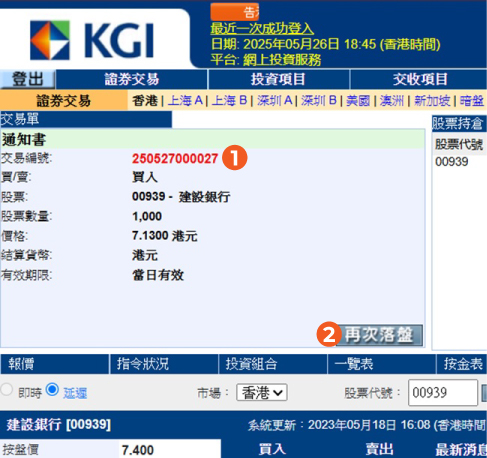487x458 pixels.
Task: Open the 新加坡 market link
Action: [432, 100]
